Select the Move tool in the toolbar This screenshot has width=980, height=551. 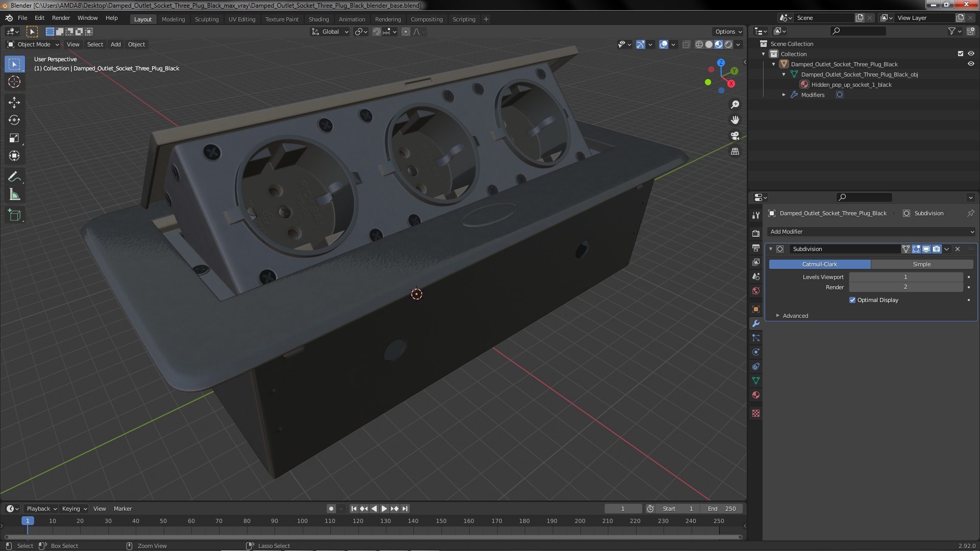click(14, 102)
